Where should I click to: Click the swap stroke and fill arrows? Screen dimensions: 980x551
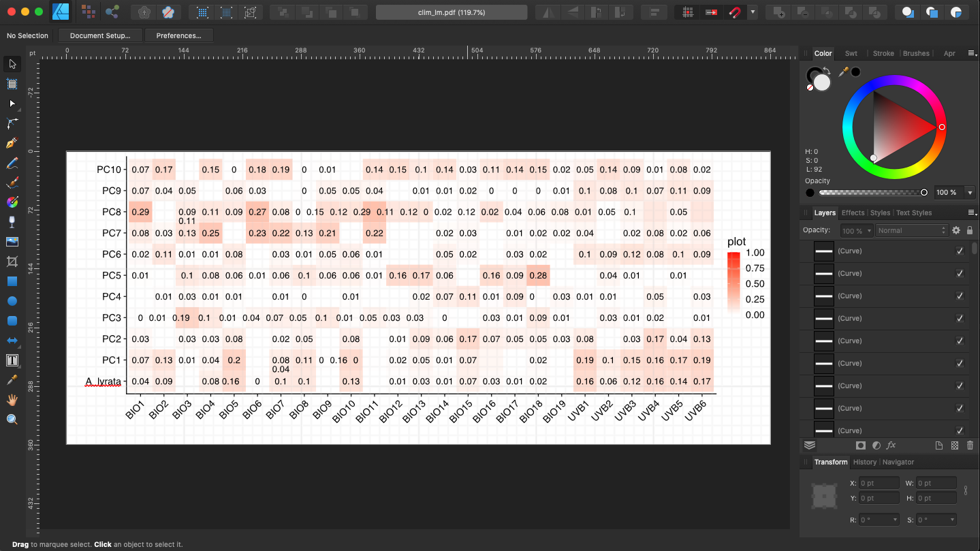827,70
